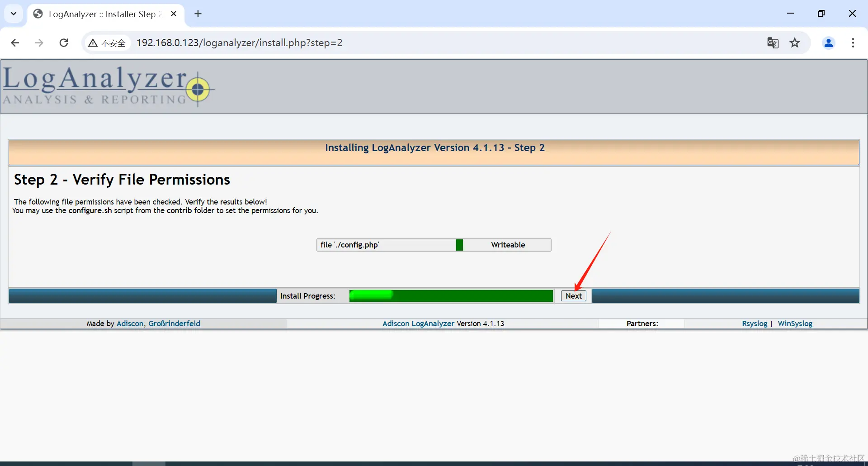Open Google Translate page icon
The image size is (868, 466).
(x=773, y=43)
